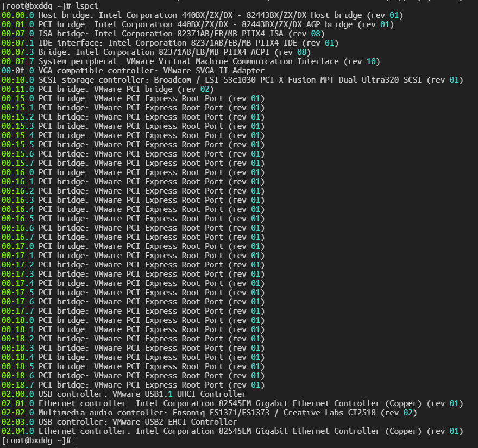This screenshot has width=478, height=448.
Task: Select the 00:07.0 ISA bridge line
Action: tap(163, 34)
